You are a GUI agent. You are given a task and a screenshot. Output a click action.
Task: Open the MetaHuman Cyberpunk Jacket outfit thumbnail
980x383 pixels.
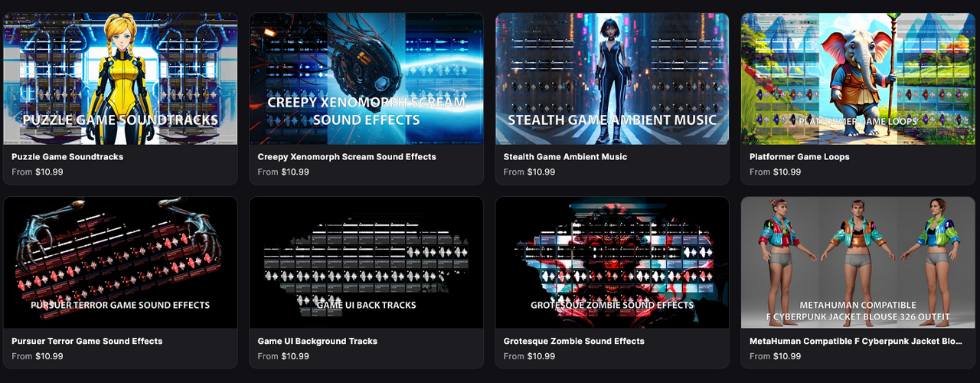click(x=857, y=263)
